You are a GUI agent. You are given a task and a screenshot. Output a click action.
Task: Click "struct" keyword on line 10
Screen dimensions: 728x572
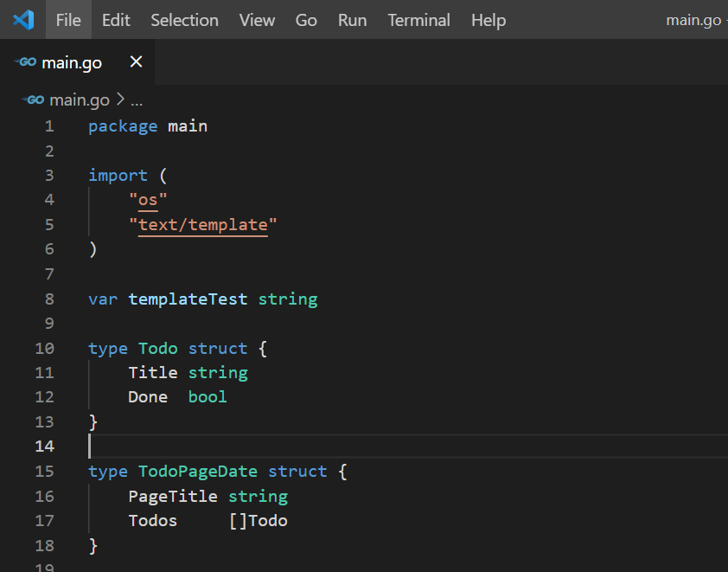(x=218, y=349)
